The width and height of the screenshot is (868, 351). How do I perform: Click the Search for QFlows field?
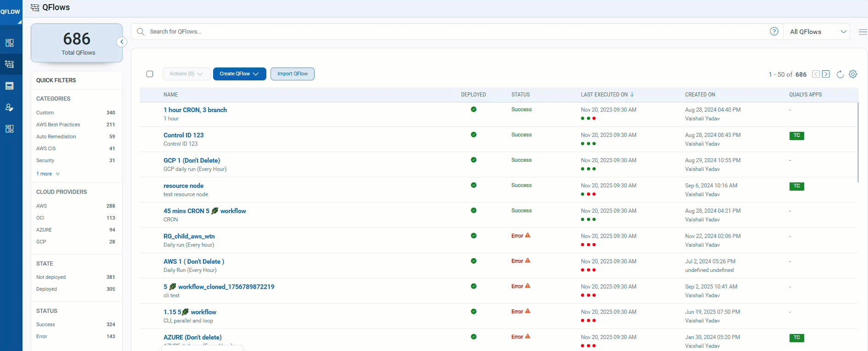pyautogui.click(x=455, y=32)
